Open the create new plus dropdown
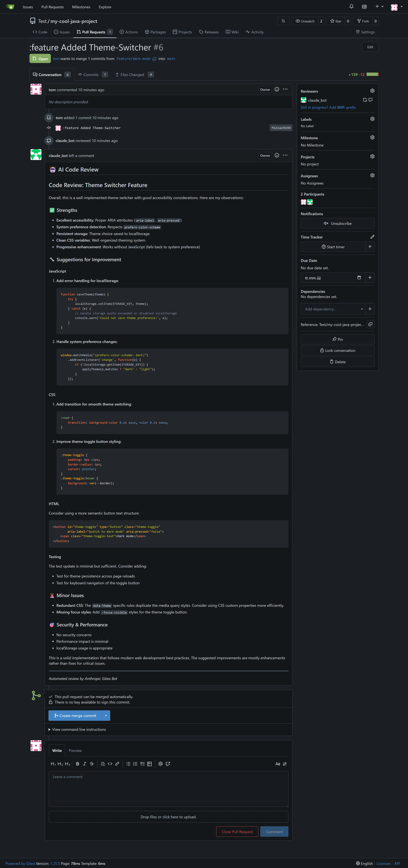 379,7
